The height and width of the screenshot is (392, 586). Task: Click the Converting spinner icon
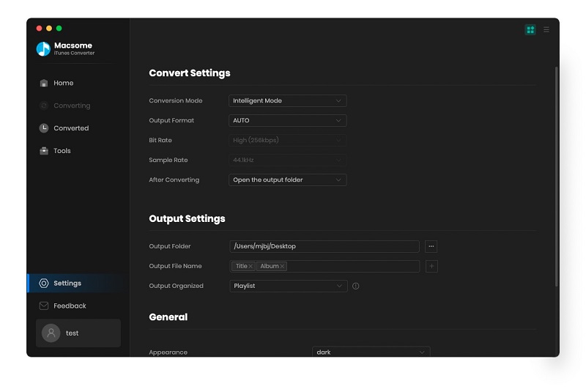44,106
